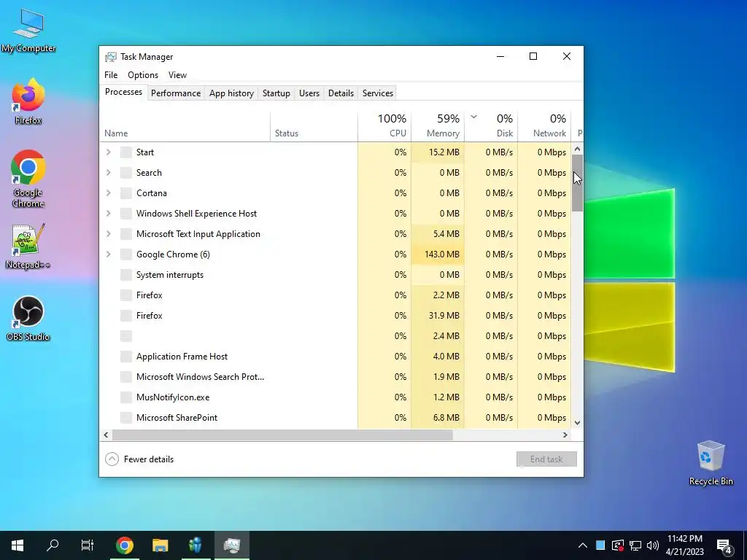Open the notification center
The height and width of the screenshot is (560, 747).
[724, 546]
